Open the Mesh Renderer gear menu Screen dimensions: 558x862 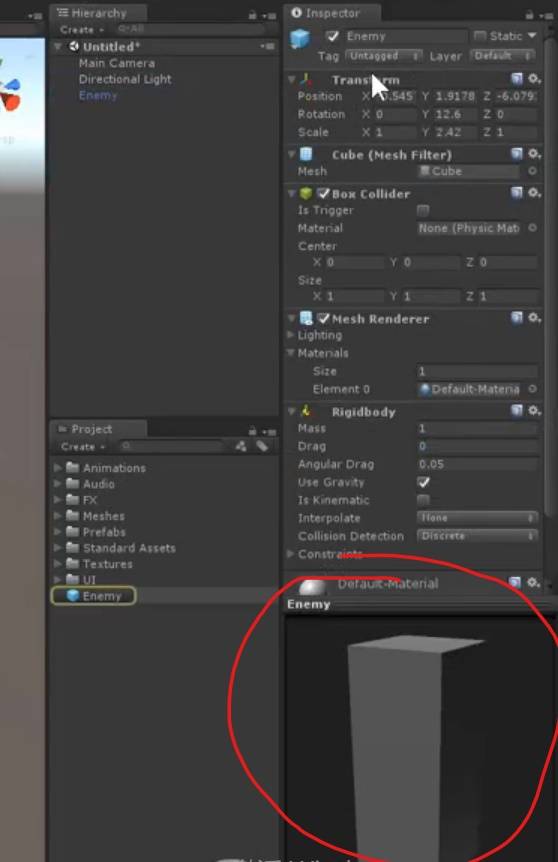pyautogui.click(x=534, y=318)
